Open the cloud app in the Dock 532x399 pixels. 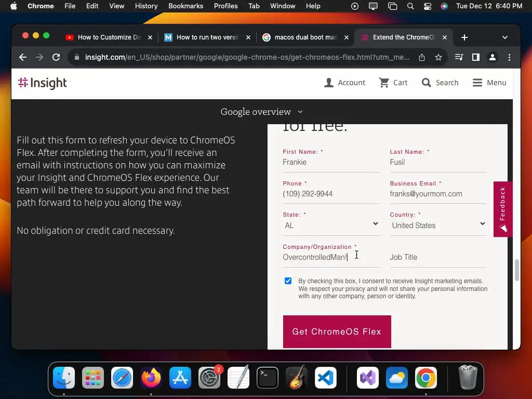[397, 378]
